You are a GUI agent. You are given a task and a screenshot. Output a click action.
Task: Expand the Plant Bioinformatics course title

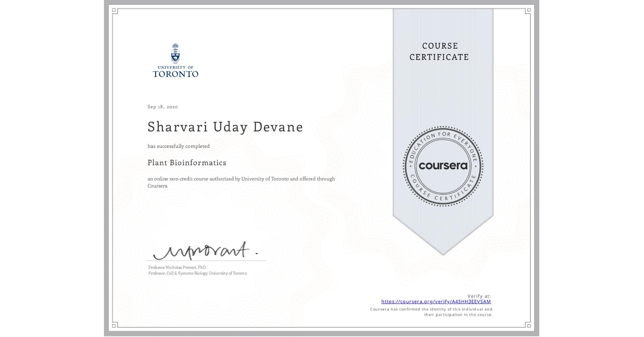click(x=187, y=163)
